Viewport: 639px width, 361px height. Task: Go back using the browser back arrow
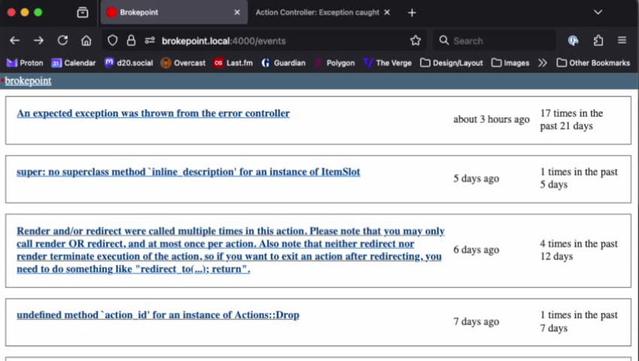(x=15, y=40)
